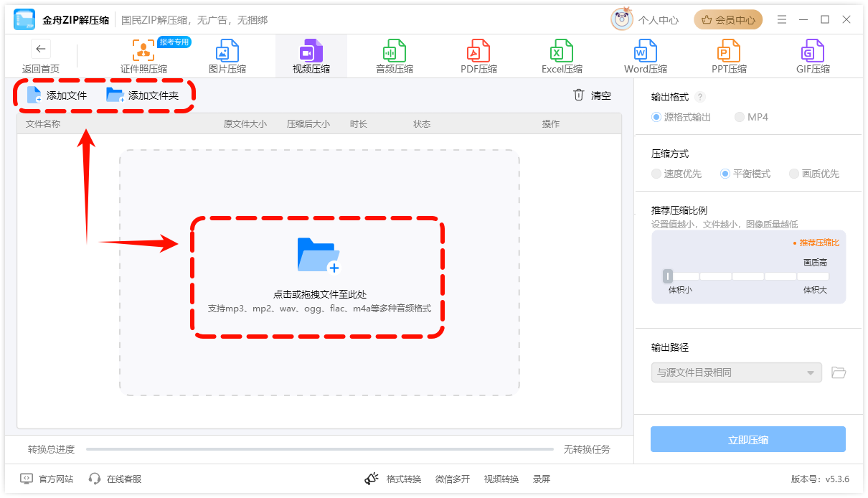Click the 状态 column header
The width and height of the screenshot is (868, 498).
click(422, 124)
